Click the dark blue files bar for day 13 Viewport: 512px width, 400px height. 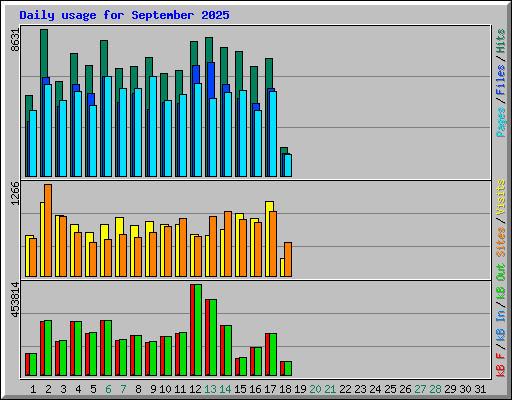click(211, 80)
